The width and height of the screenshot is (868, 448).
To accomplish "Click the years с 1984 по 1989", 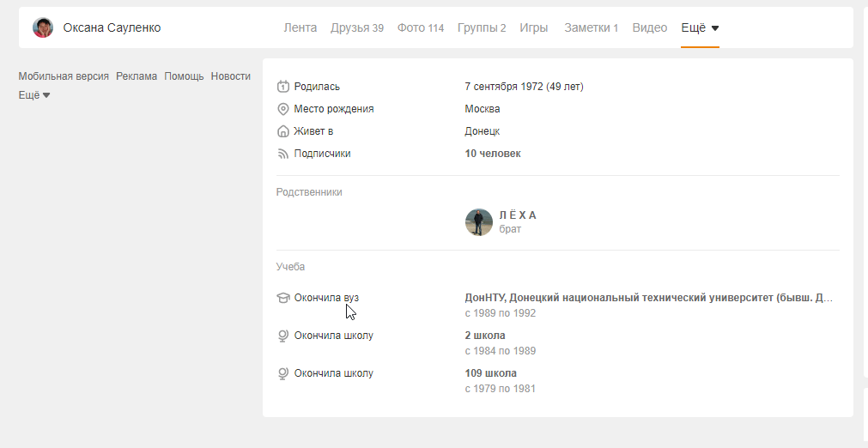I will pyautogui.click(x=501, y=351).
